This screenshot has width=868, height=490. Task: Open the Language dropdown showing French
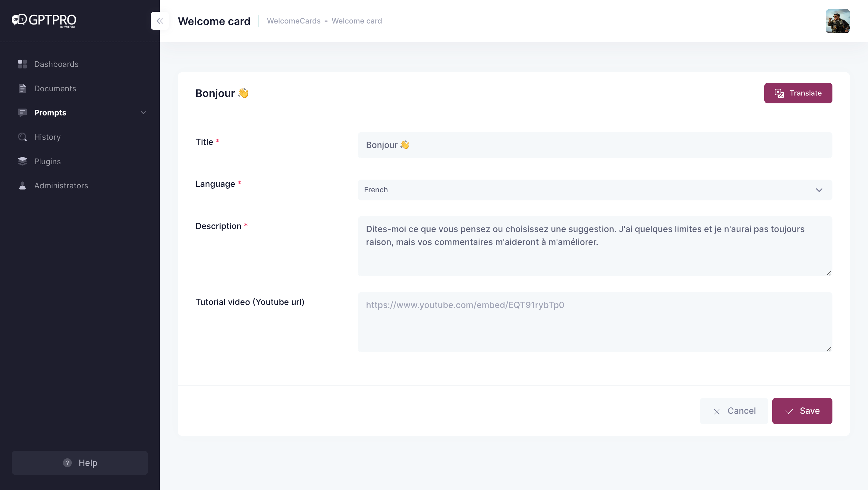[594, 190]
